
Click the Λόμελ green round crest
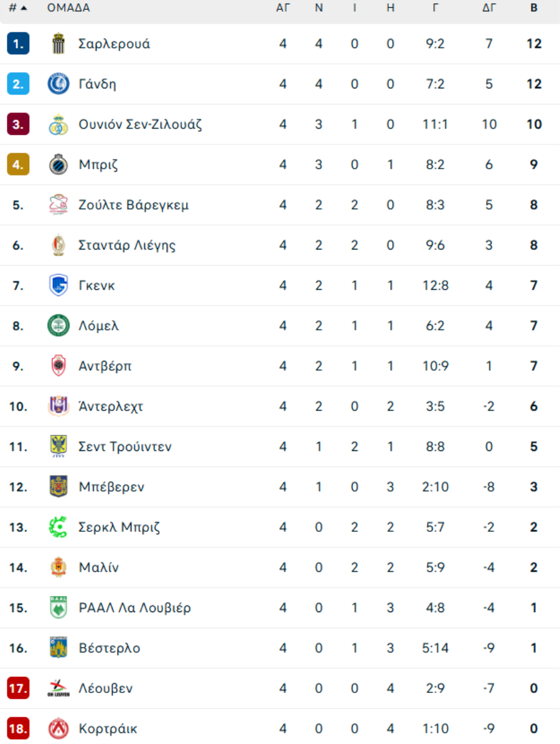[58, 325]
